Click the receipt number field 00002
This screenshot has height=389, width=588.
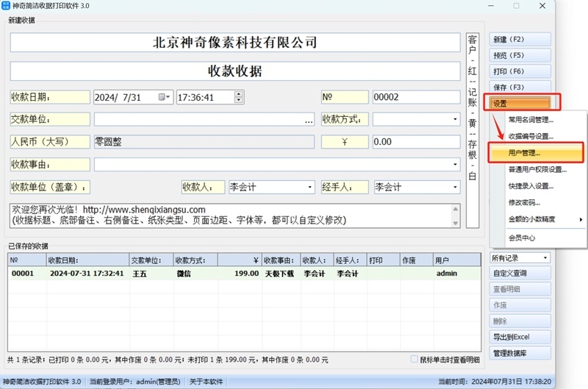[416, 97]
